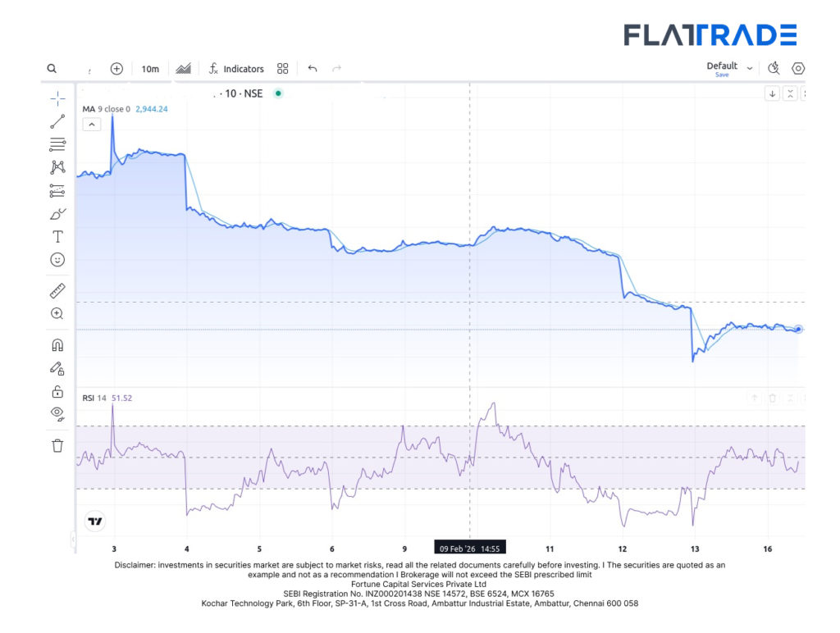Select the ruler measure tool

click(x=57, y=291)
